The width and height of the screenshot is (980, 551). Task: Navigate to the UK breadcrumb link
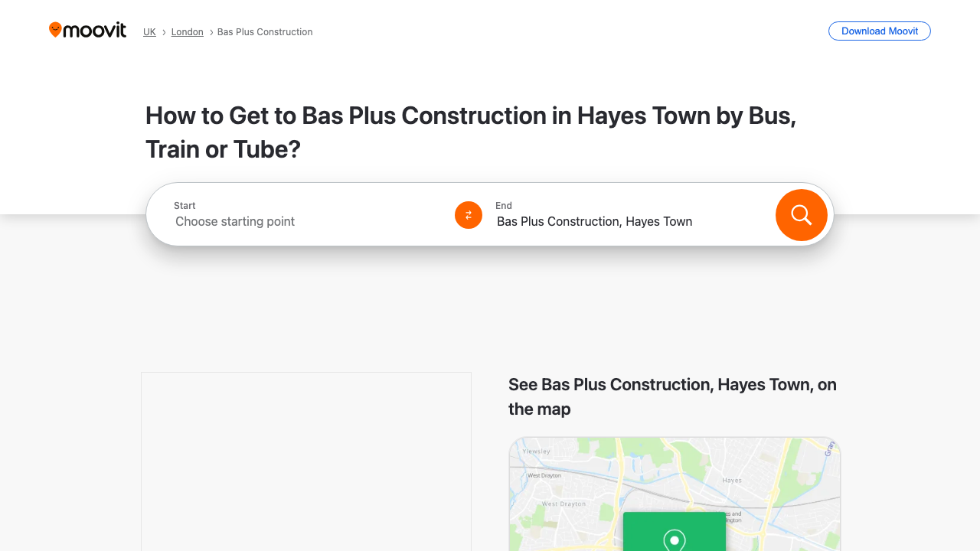(x=149, y=31)
